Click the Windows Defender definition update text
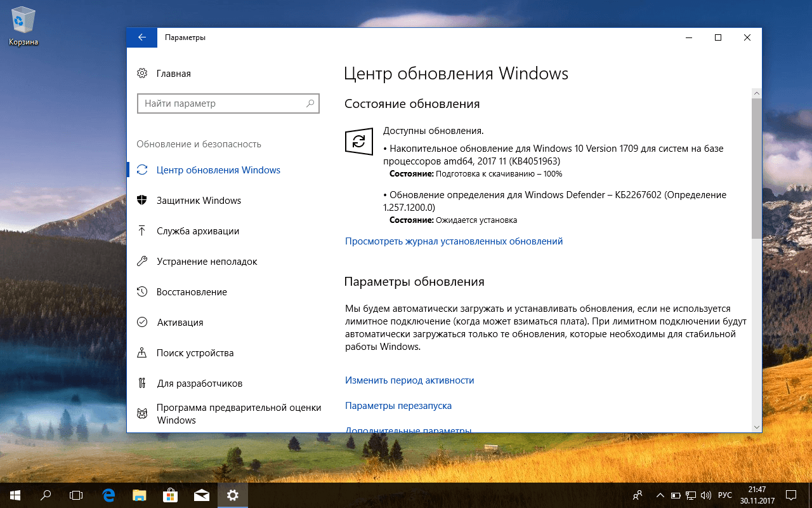Screen dimensions: 812x508 [x=555, y=201]
